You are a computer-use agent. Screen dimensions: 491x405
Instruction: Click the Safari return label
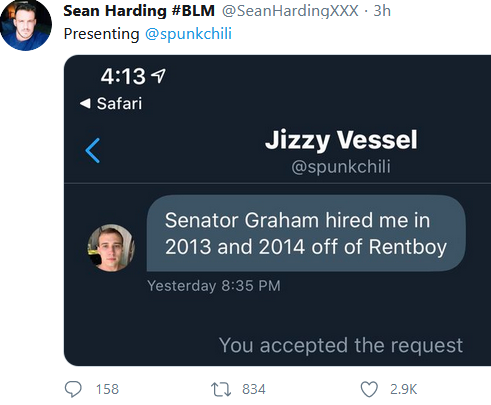tap(119, 103)
